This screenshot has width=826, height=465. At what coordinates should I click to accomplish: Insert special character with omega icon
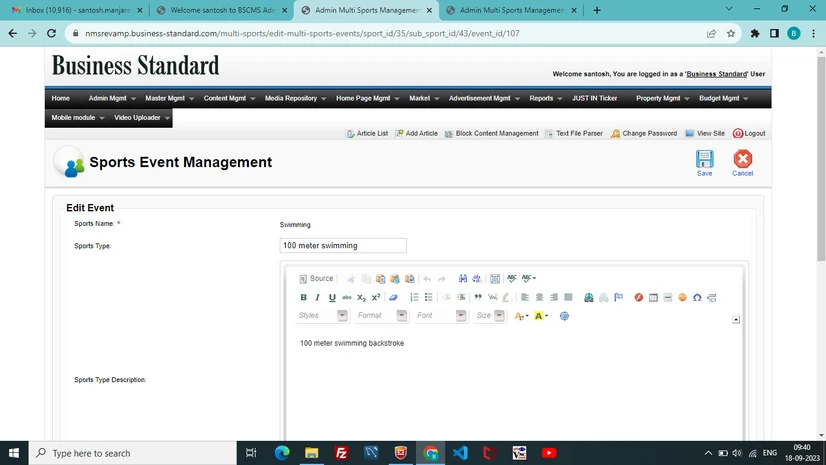tap(697, 297)
